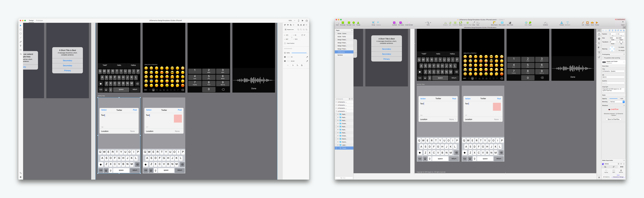Add a new page with Pages plus
Image resolution: width=644 pixels, height=198 pixels.
pos(352,30)
